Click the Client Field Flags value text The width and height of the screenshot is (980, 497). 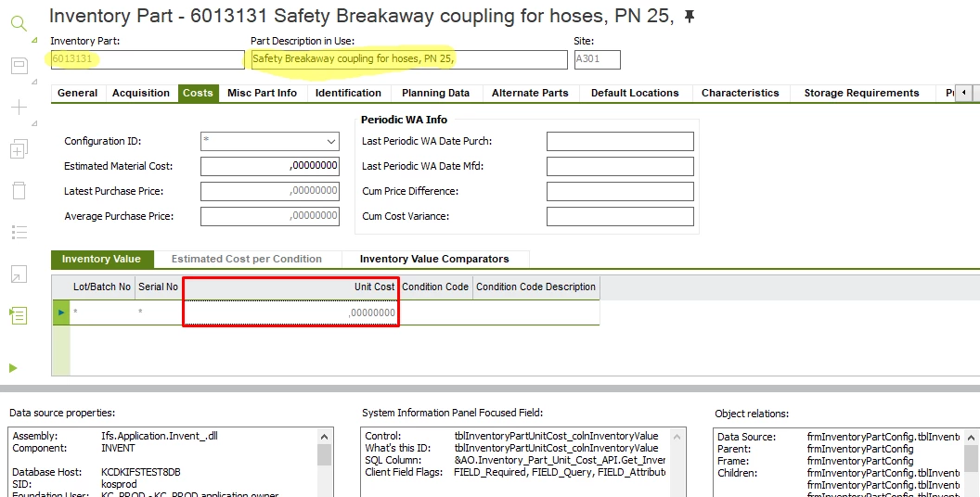pyautogui.click(x=560, y=473)
